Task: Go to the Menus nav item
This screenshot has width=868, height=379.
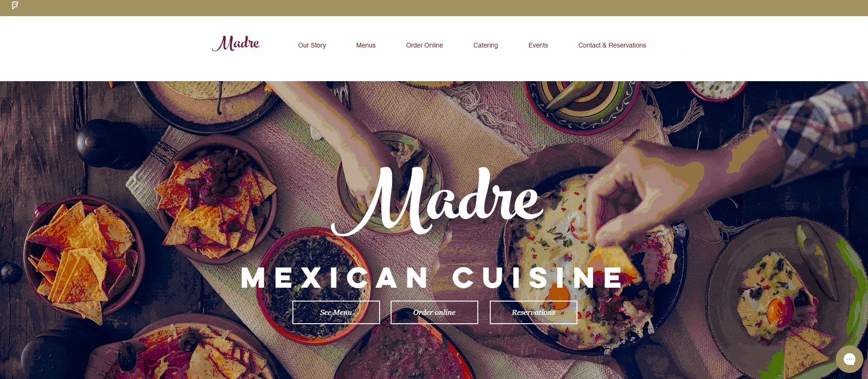Action: coord(366,45)
